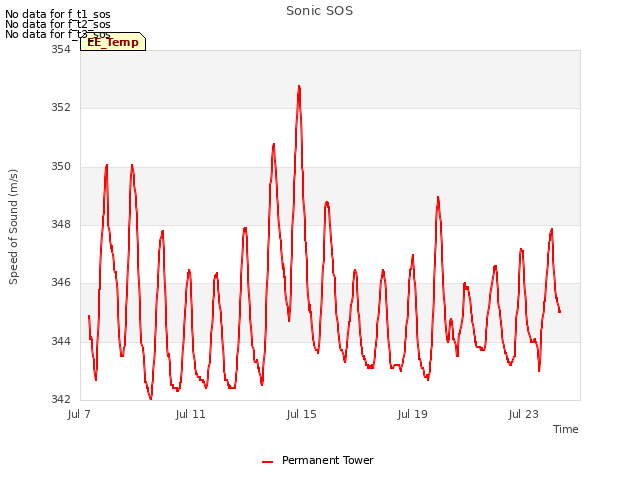Image resolution: width=640 pixels, height=480 pixels.
Task: Click the Jul 11 x-axis label
Action: [x=190, y=414]
